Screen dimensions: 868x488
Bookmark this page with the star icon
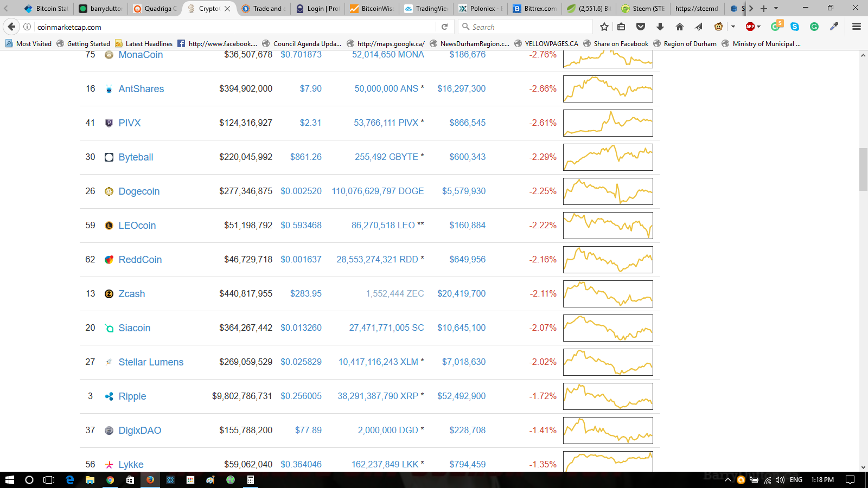point(604,27)
